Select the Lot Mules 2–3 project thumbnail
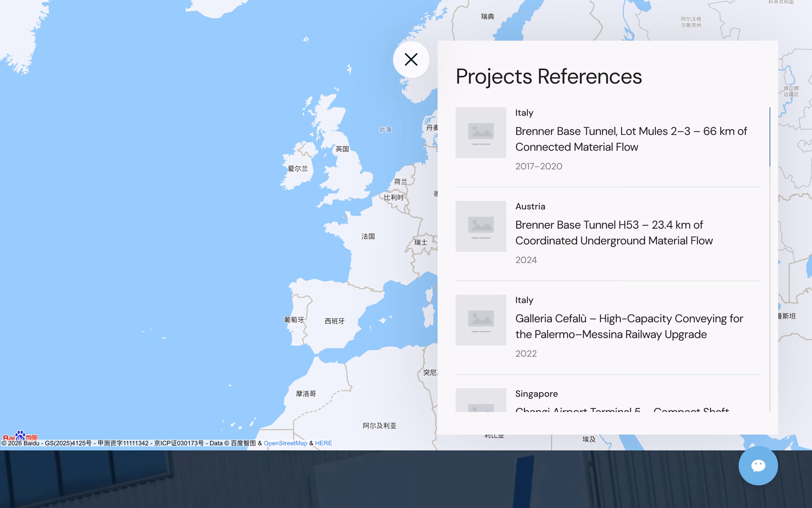Image resolution: width=812 pixels, height=508 pixels. [x=481, y=132]
